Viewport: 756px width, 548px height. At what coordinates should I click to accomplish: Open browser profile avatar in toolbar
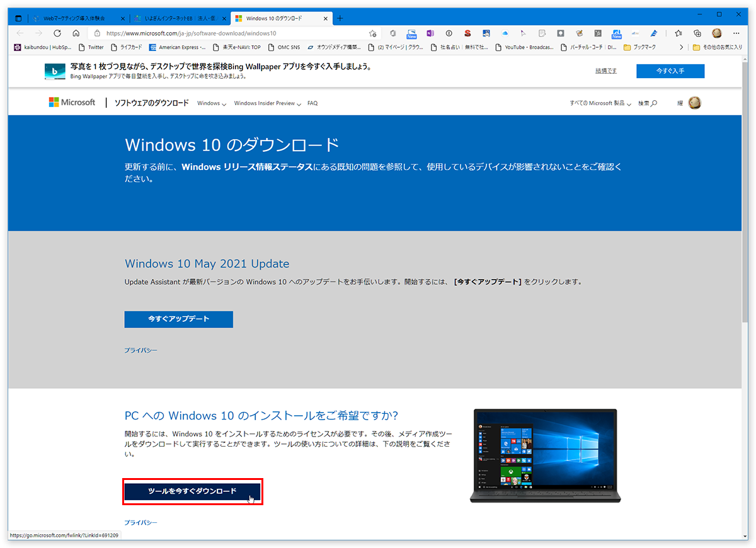tap(717, 33)
